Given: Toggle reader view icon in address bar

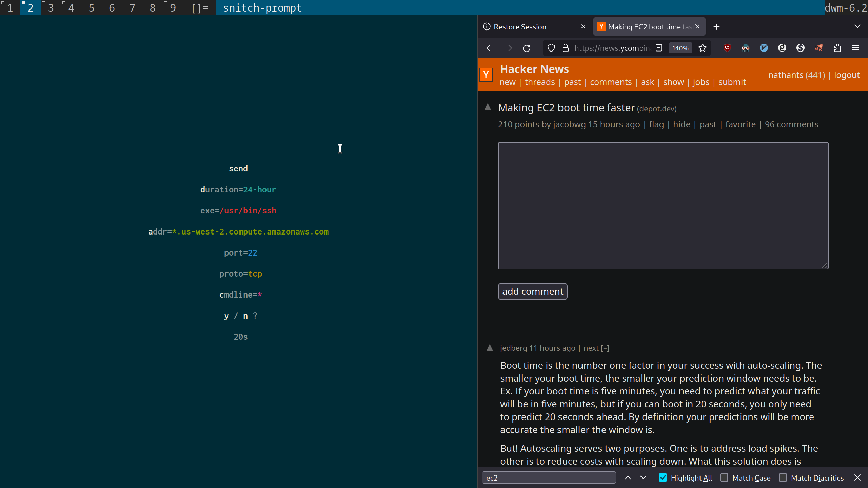Looking at the screenshot, I should click(659, 48).
